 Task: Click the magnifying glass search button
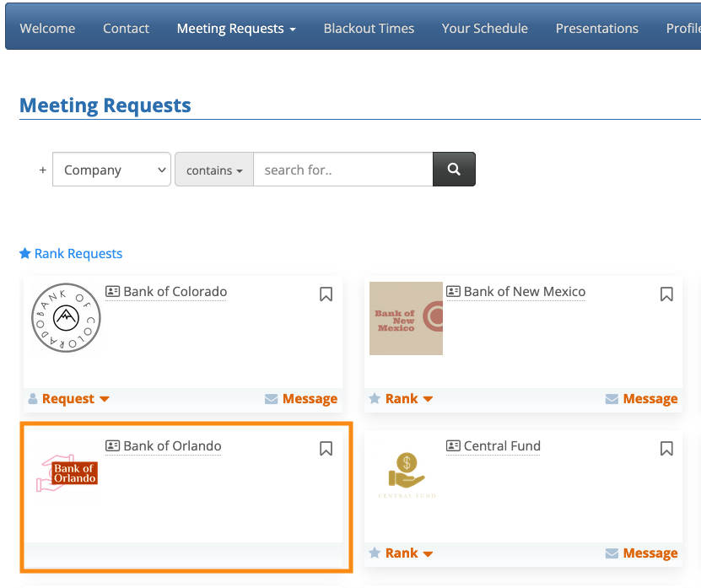click(454, 170)
